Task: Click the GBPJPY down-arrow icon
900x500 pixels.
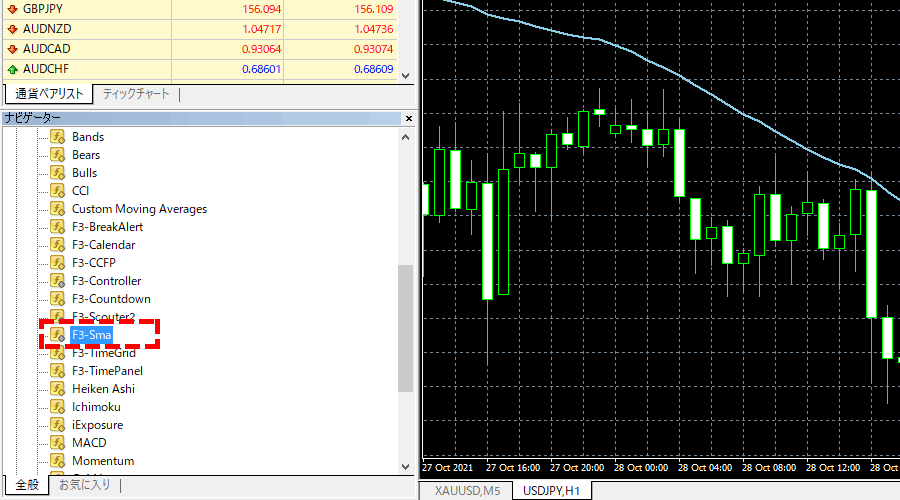Action: [x=11, y=8]
